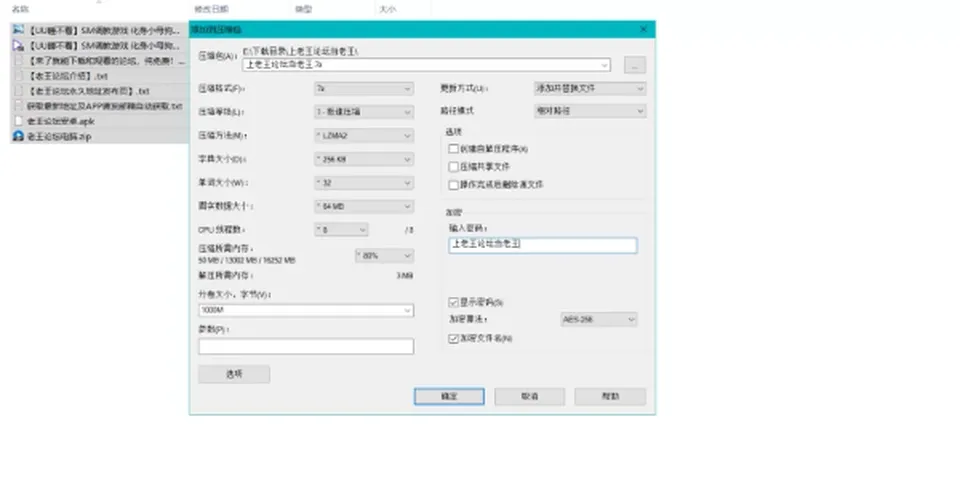Image resolution: width=960 pixels, height=502 pixels.
Task: Click into the 输入密码 password field
Action: [542, 245]
